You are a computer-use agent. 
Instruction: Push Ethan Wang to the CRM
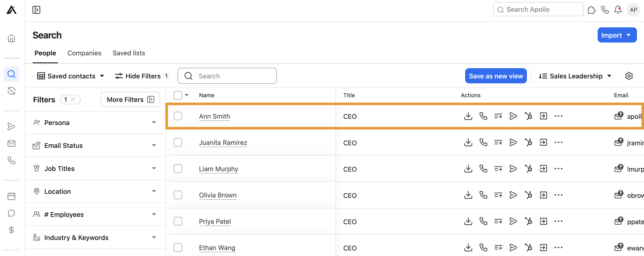pos(543,247)
